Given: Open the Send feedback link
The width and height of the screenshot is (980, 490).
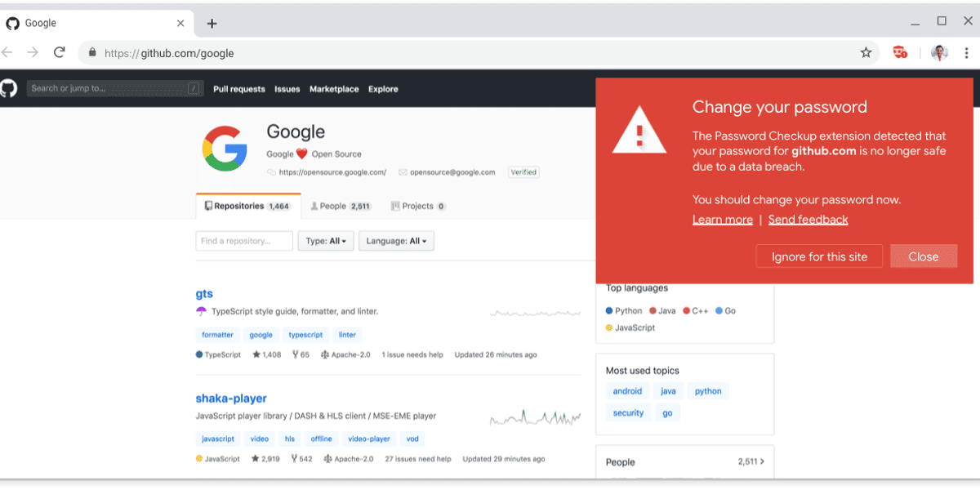Looking at the screenshot, I should point(808,220).
